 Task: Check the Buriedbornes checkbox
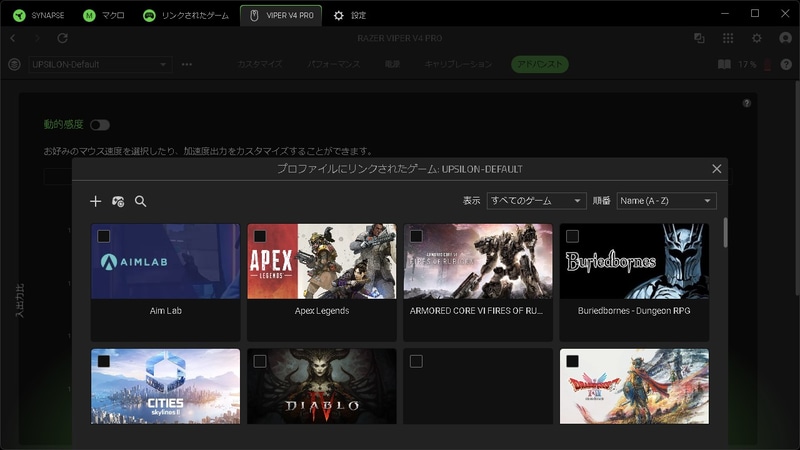pos(572,236)
